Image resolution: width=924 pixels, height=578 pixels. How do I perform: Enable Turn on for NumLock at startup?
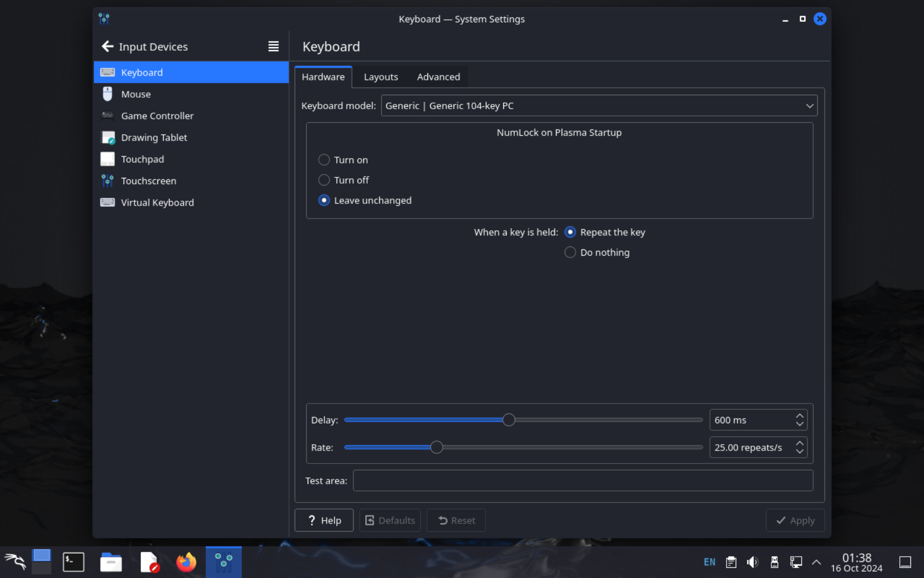tap(324, 159)
